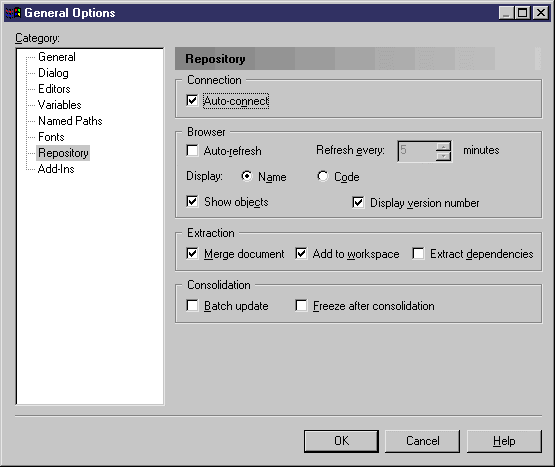Toggle Display version number checkbox
The height and width of the screenshot is (467, 555).
[358, 203]
